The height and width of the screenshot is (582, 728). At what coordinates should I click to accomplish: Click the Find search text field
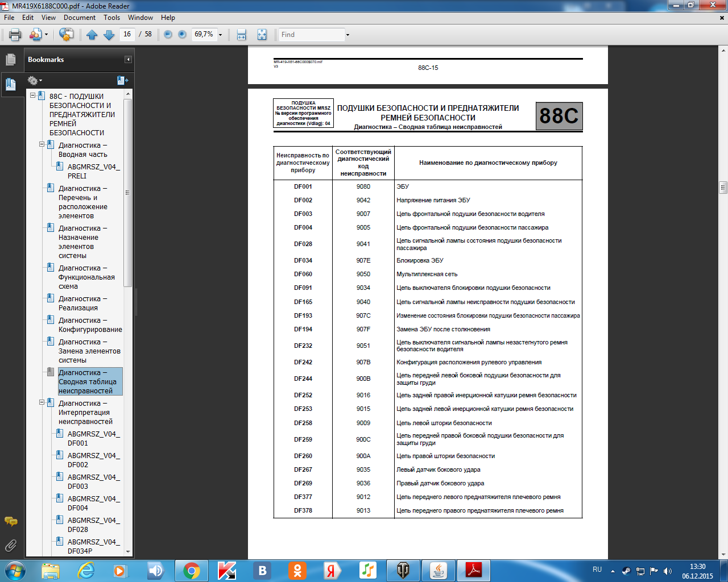(x=312, y=35)
